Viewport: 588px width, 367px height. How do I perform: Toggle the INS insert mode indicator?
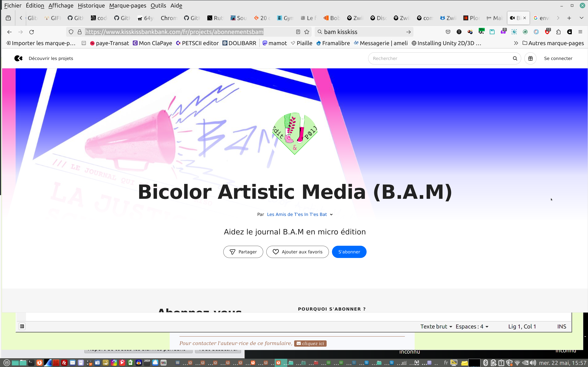pyautogui.click(x=562, y=326)
